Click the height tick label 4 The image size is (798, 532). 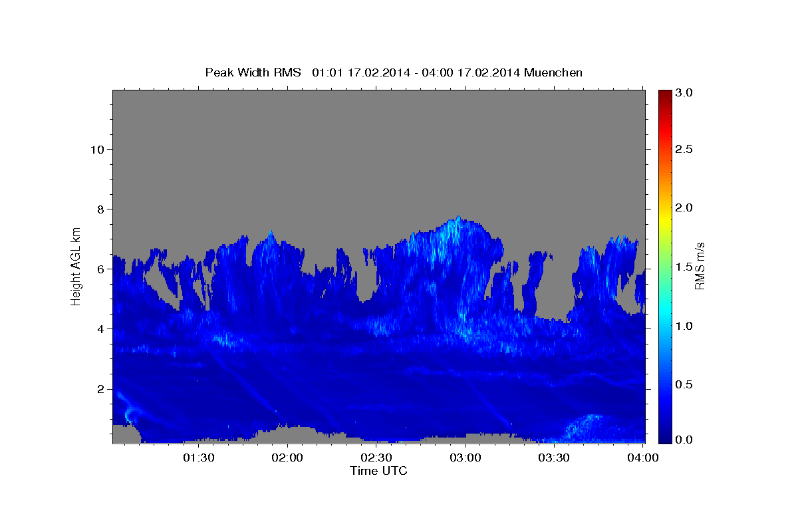coord(99,329)
